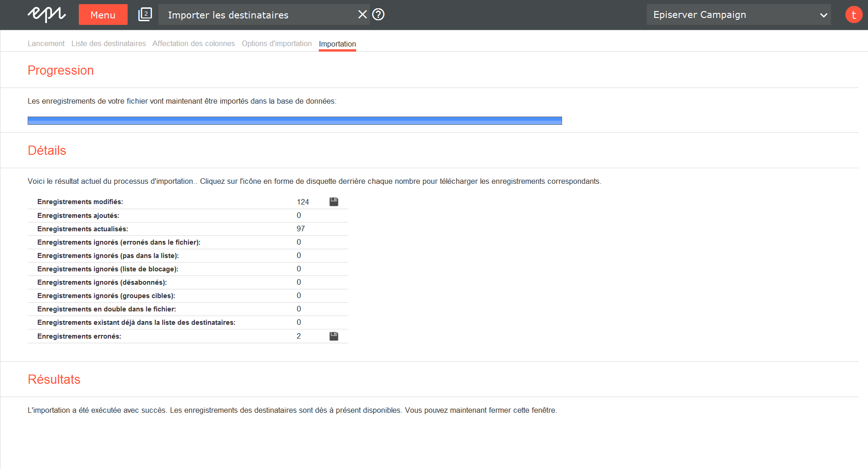Download modified records via diskette icon
The height and width of the screenshot is (469, 868).
tap(334, 202)
